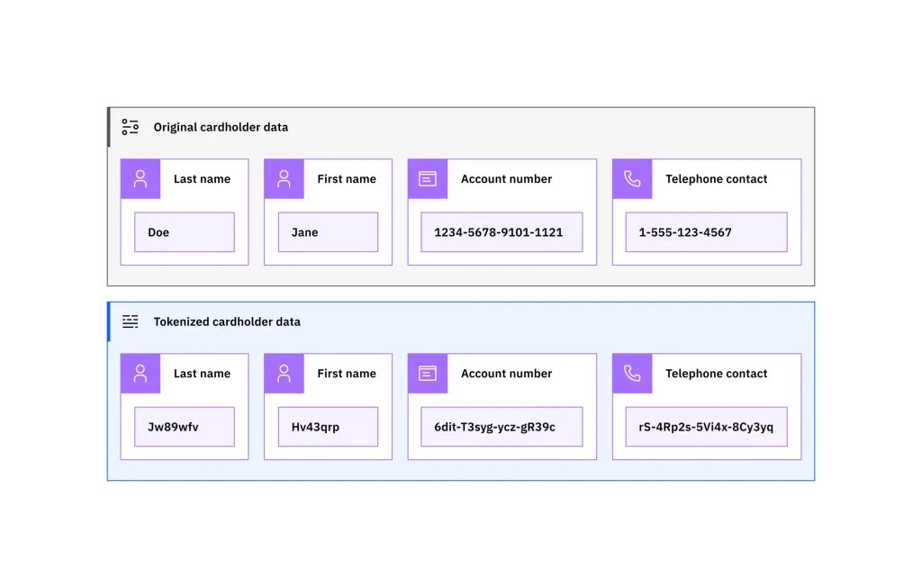Click the phone number 1-555-123-4567
This screenshot has height=588, width=922.
coord(706,231)
